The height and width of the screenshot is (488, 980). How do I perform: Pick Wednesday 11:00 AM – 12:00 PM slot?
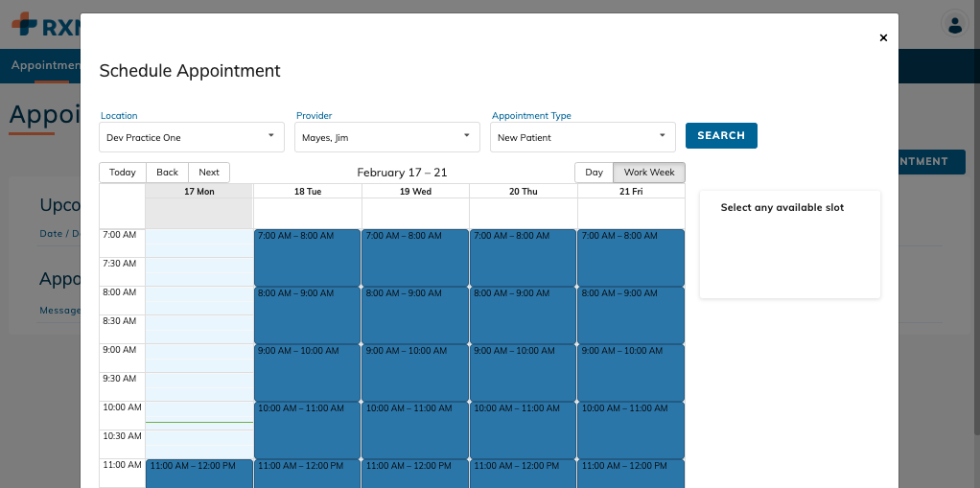pyautogui.click(x=415, y=474)
